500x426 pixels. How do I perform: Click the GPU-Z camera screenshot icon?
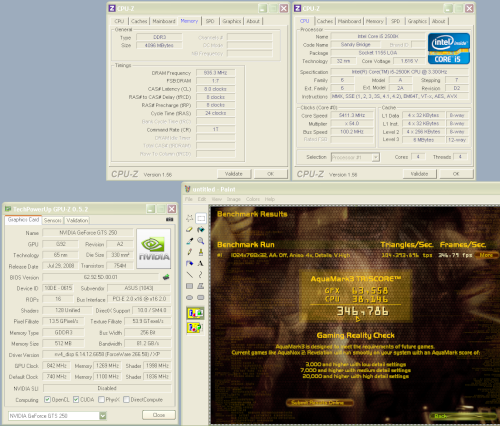(x=170, y=220)
